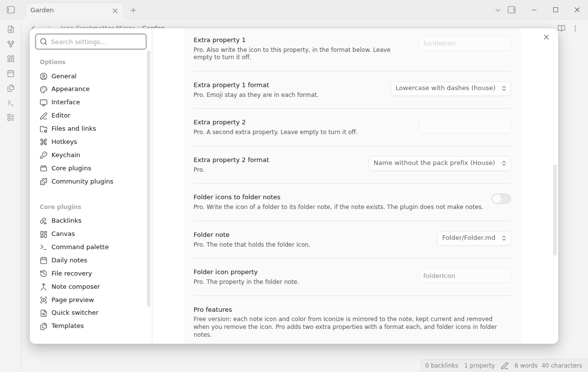Image resolution: width=588 pixels, height=372 pixels.
Task: Open command palette ribbon icon
Action: [x=11, y=103]
